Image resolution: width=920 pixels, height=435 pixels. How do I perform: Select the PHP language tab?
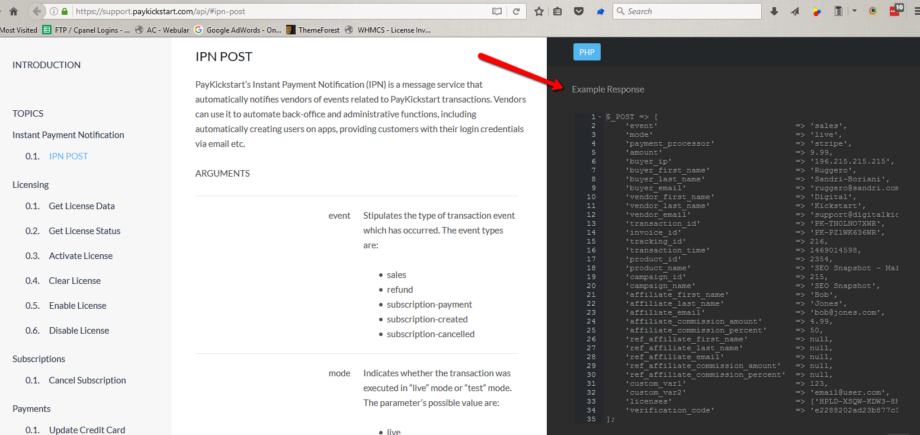[x=587, y=52]
